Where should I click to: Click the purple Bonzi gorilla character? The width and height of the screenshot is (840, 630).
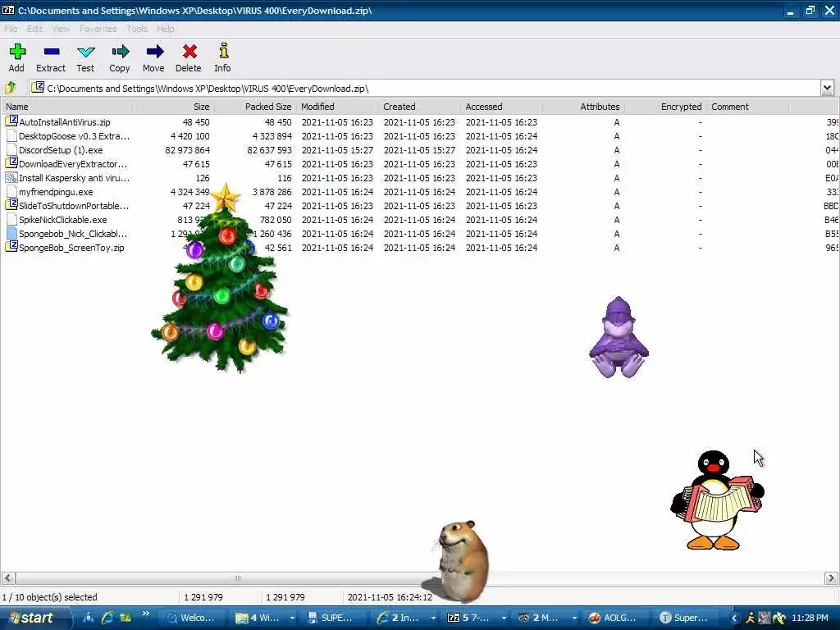tap(619, 337)
